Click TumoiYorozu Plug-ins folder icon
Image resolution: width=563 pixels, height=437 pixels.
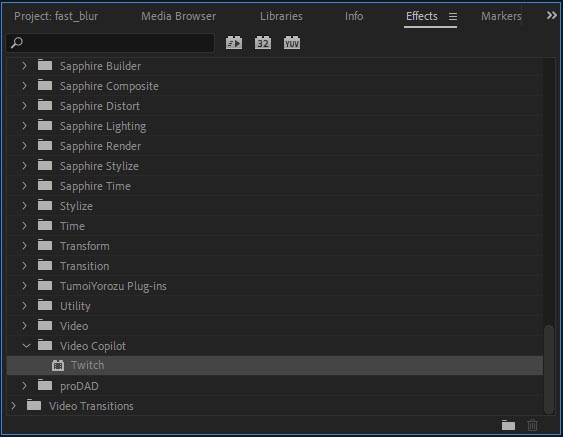(x=45, y=285)
